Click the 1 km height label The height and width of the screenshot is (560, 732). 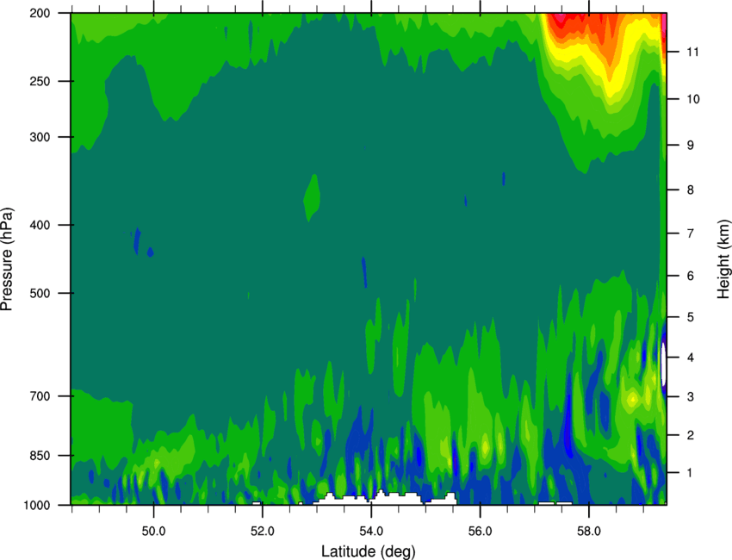click(691, 473)
